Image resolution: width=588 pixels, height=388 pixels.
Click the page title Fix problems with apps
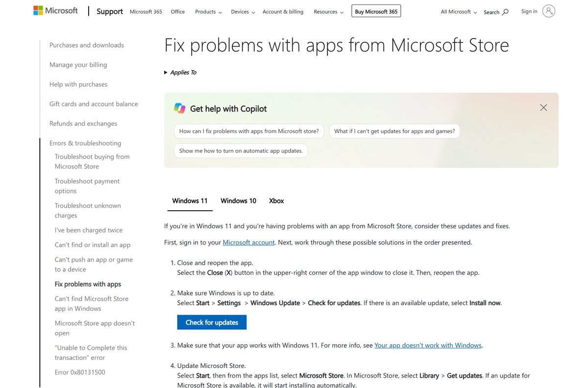(x=337, y=45)
